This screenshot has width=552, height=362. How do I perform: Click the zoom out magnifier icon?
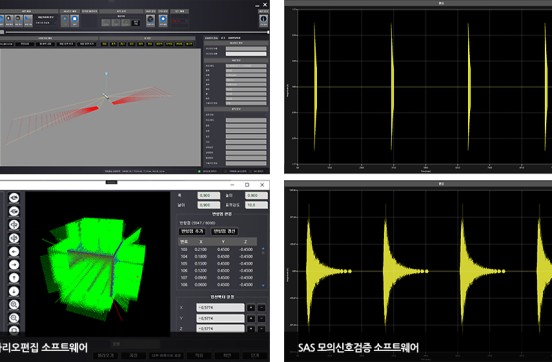click(x=14, y=318)
